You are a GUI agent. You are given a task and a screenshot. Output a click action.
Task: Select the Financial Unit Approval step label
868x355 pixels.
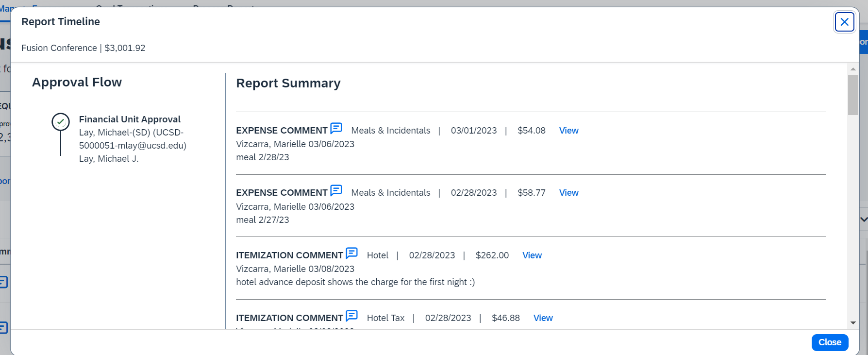(x=130, y=119)
